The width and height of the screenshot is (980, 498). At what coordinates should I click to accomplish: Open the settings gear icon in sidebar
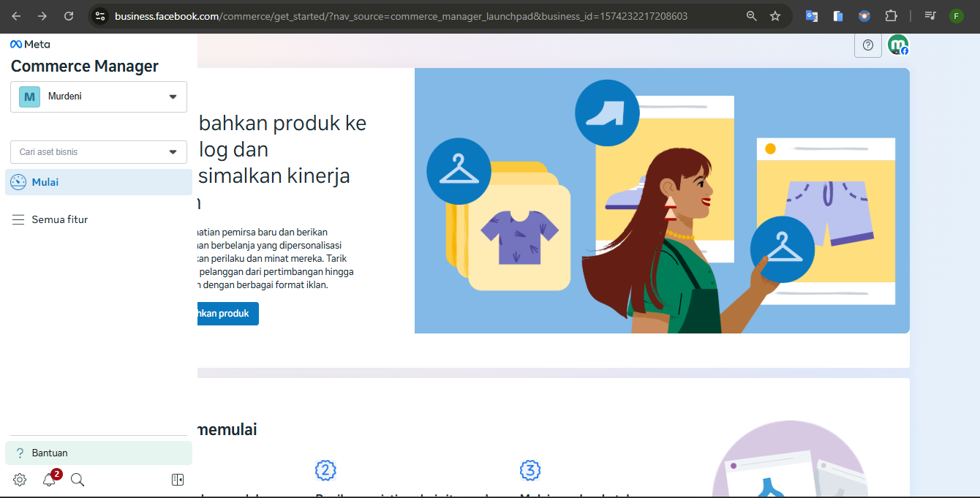(x=20, y=480)
